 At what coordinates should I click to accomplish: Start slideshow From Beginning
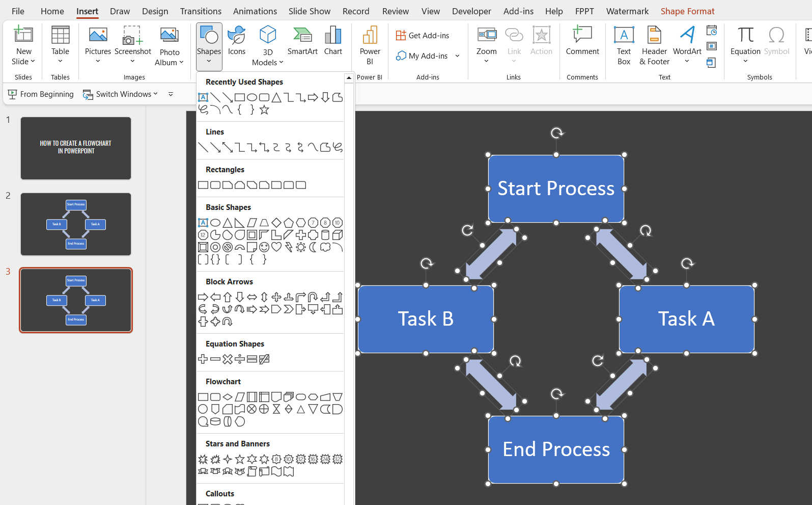(41, 94)
